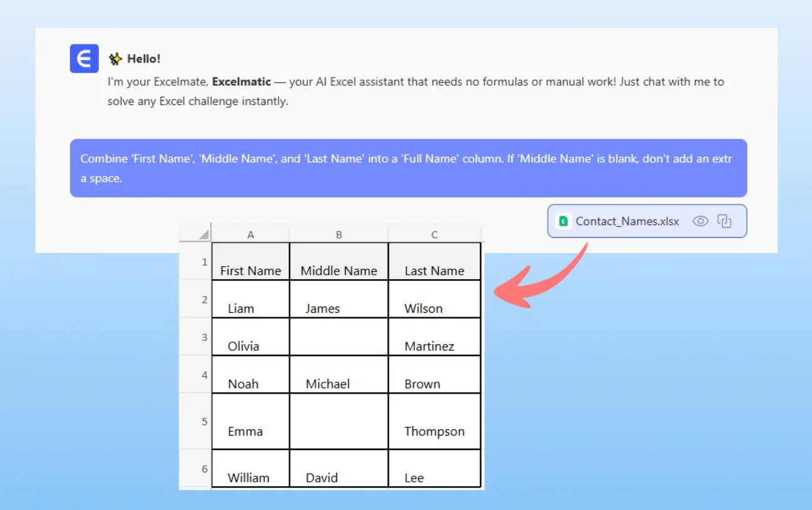Click the 'First Name' header cell

coord(250,262)
